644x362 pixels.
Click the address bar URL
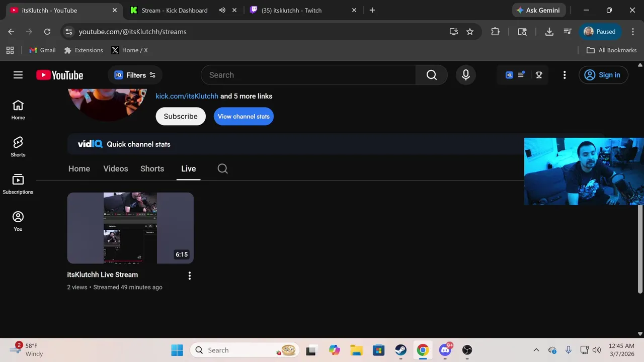(x=133, y=32)
